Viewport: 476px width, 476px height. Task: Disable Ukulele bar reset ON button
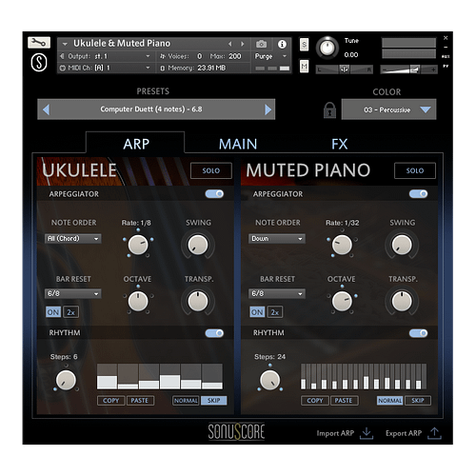pos(53,312)
